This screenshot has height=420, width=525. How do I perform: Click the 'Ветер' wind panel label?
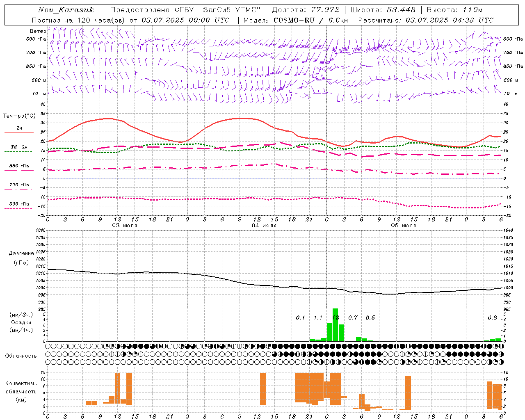(38, 31)
